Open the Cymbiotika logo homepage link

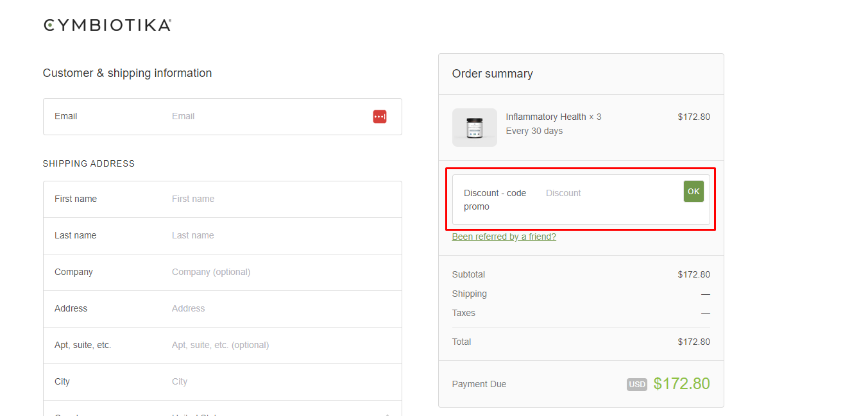pyautogui.click(x=107, y=25)
